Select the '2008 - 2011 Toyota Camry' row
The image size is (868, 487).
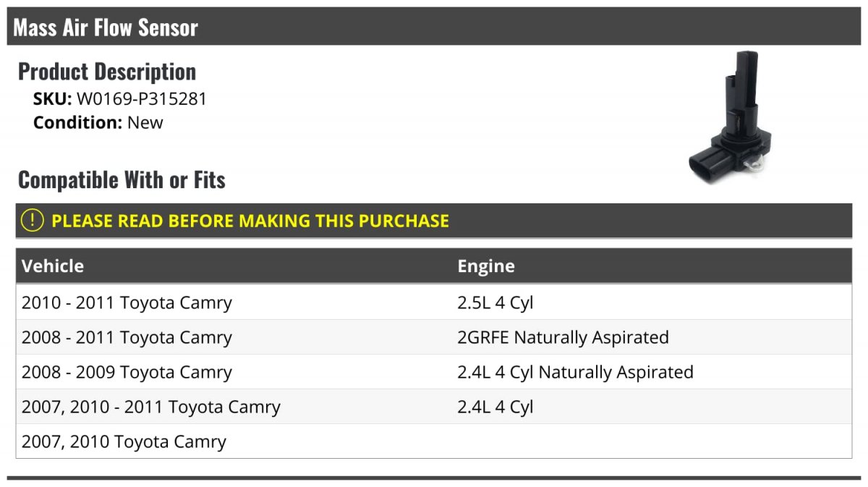[127, 337]
